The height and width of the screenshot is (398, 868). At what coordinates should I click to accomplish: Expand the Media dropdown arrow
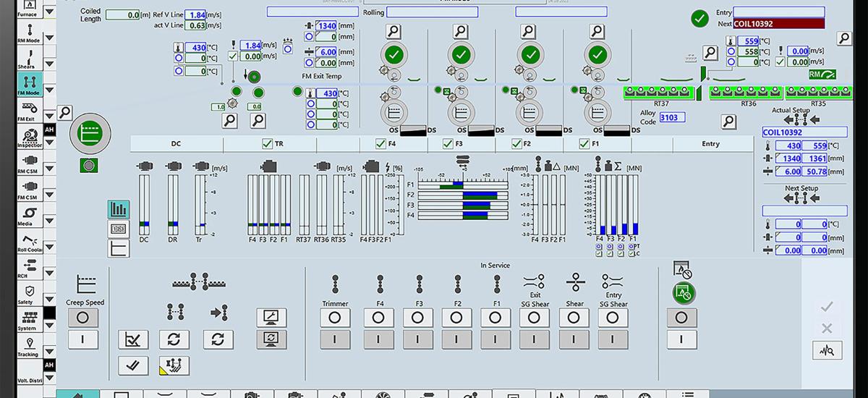pyautogui.click(x=49, y=221)
